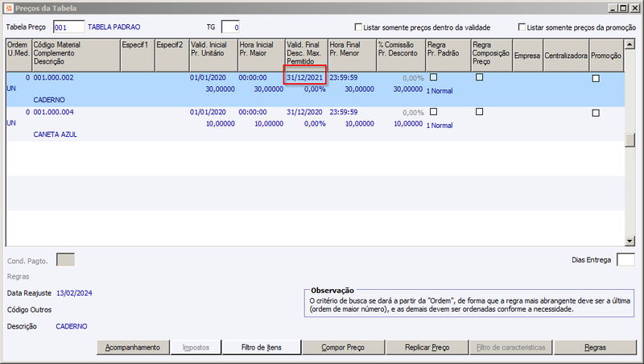Click Replicar Preço button

click(x=427, y=347)
